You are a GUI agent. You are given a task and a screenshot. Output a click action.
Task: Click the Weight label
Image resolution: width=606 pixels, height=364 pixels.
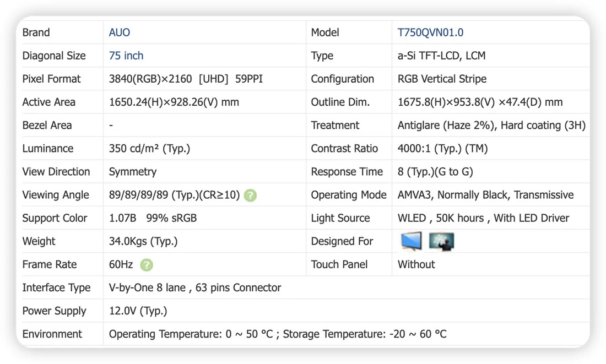coord(39,241)
